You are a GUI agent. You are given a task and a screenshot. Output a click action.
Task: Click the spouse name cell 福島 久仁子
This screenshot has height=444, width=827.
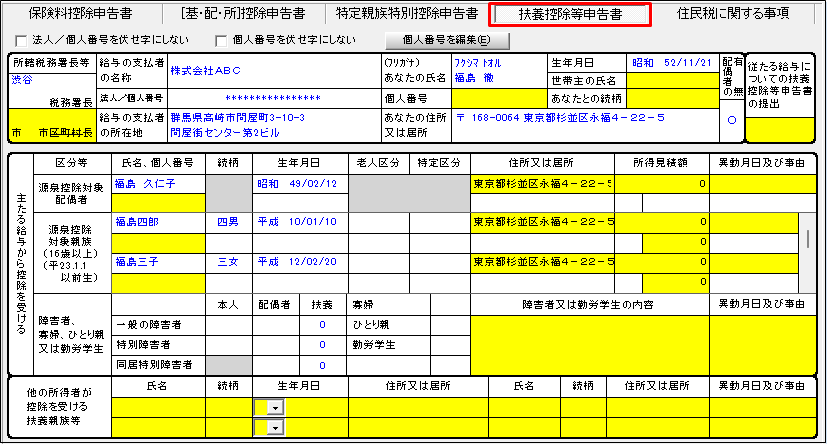tap(157, 184)
